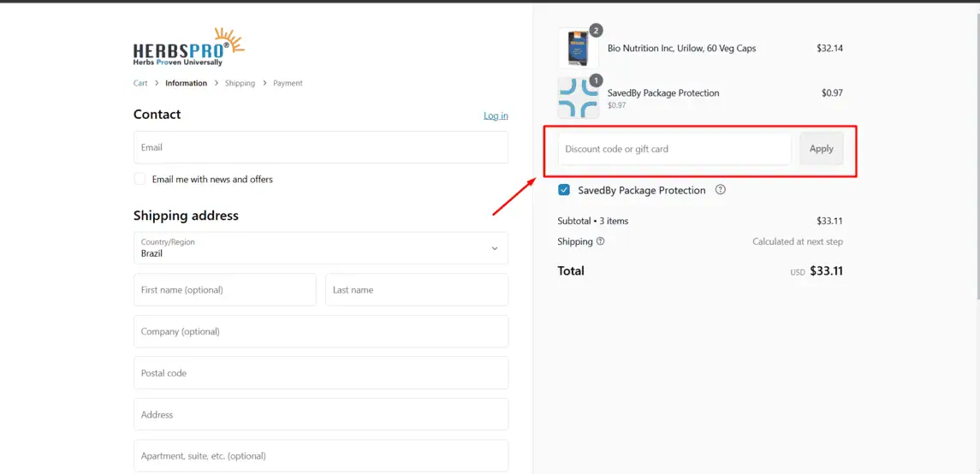Focus the Postal code field
This screenshot has height=474, width=980.
321,373
